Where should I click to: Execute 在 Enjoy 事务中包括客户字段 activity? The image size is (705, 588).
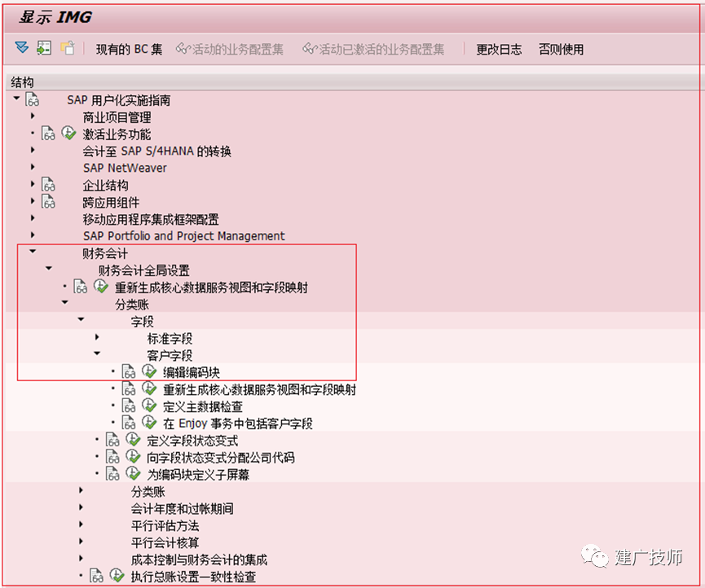click(149, 423)
